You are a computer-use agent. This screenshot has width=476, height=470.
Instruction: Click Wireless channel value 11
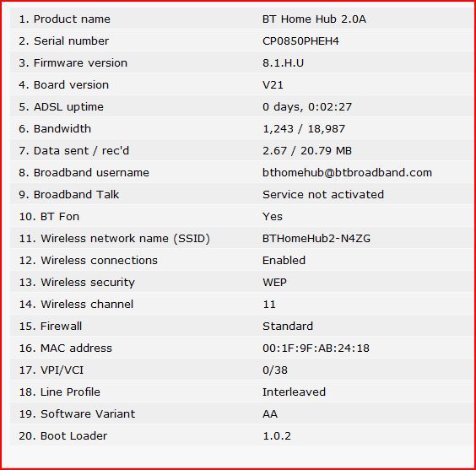click(x=269, y=304)
